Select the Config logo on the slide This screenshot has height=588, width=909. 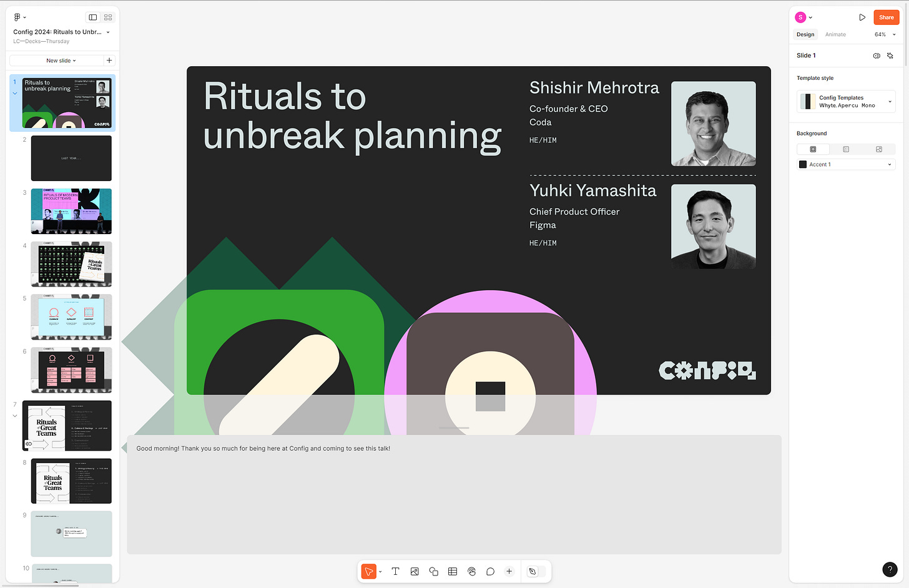tap(707, 370)
